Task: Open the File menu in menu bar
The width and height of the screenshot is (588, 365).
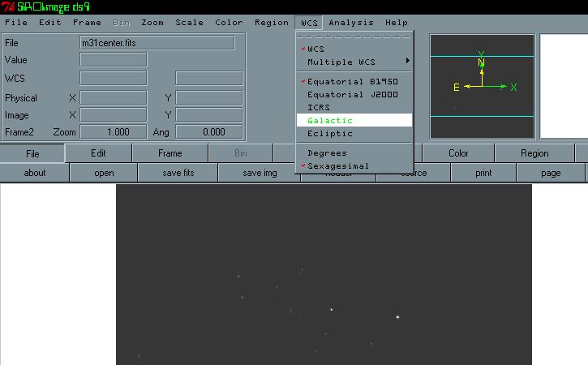Action: (x=16, y=23)
